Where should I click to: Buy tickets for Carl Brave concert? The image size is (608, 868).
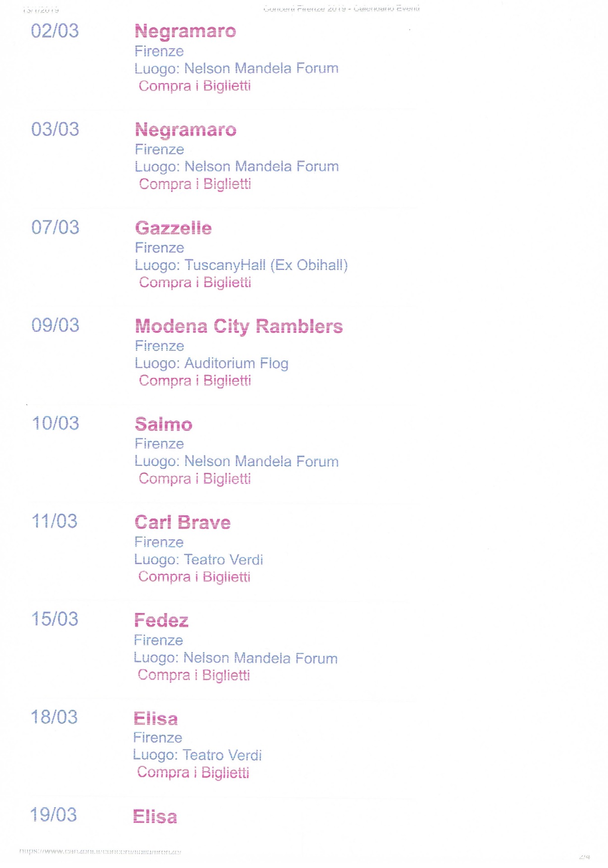click(x=194, y=577)
